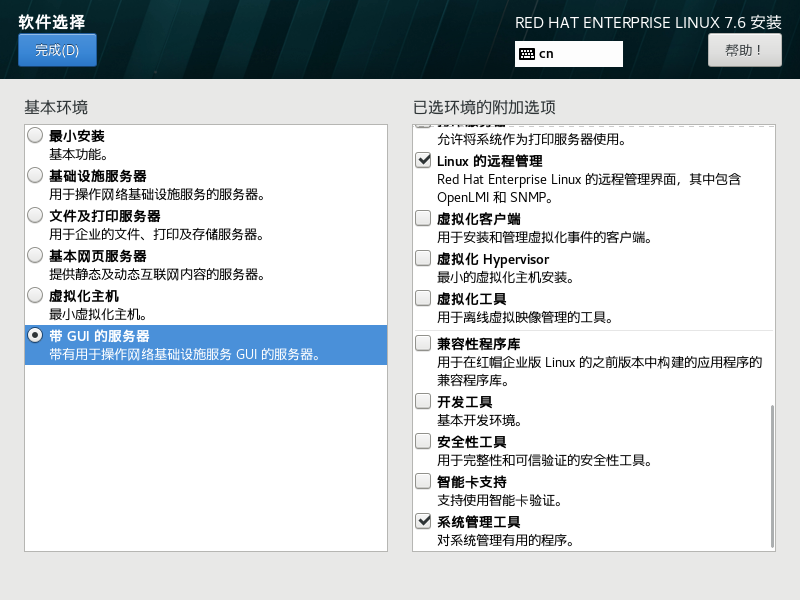The width and height of the screenshot is (800, 600).
Task: Open help with the 帮助! button
Action: pyautogui.click(x=744, y=50)
